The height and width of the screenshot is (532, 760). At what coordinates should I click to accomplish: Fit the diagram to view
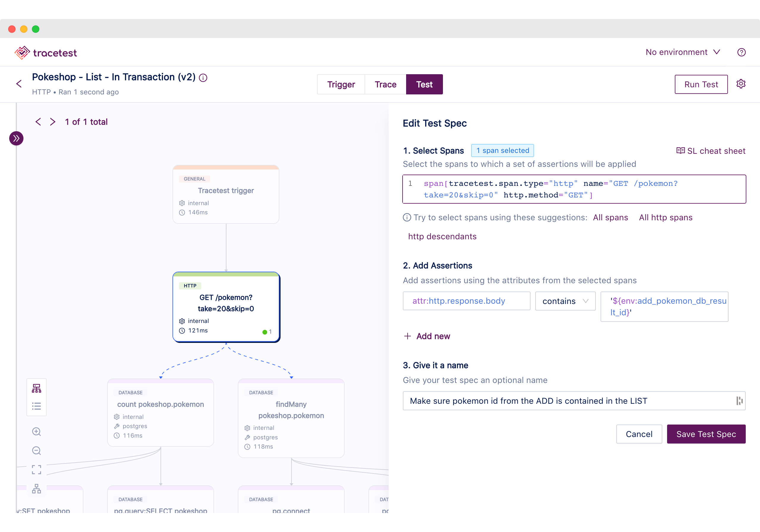pyautogui.click(x=37, y=470)
